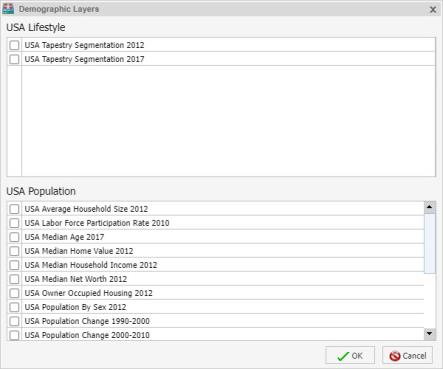Enable USA Median Age 2017 checkbox
Viewport: 443px width, 369px height.
14,237
